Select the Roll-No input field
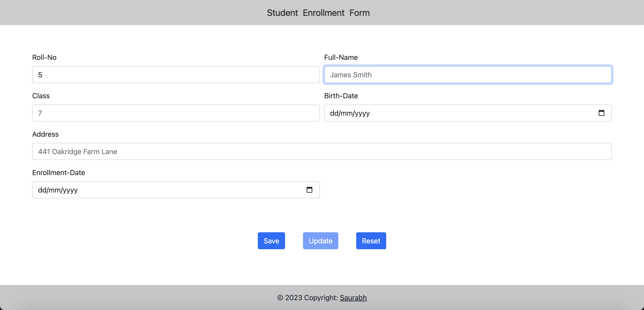Image resolution: width=644 pixels, height=310 pixels. [175, 74]
